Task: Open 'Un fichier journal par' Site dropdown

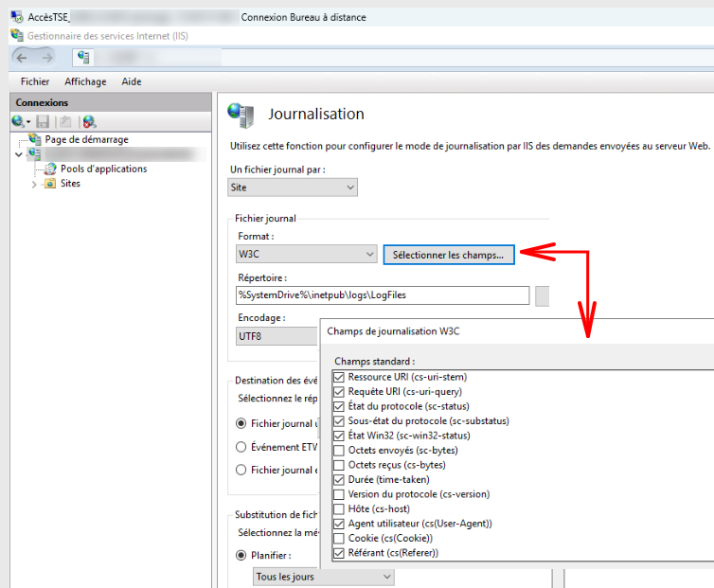Action: pyautogui.click(x=293, y=187)
